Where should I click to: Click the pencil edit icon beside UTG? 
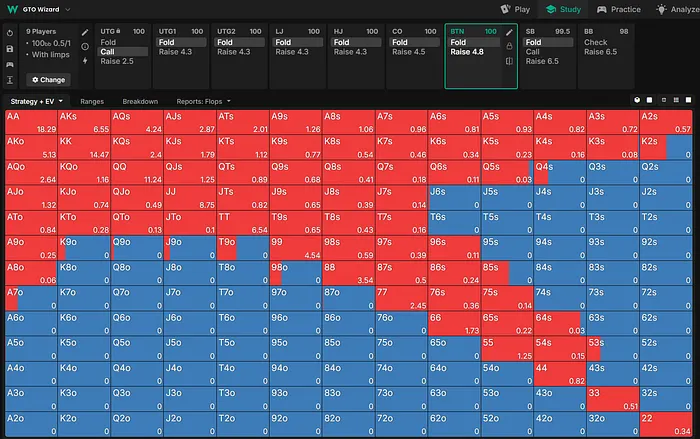85,32
